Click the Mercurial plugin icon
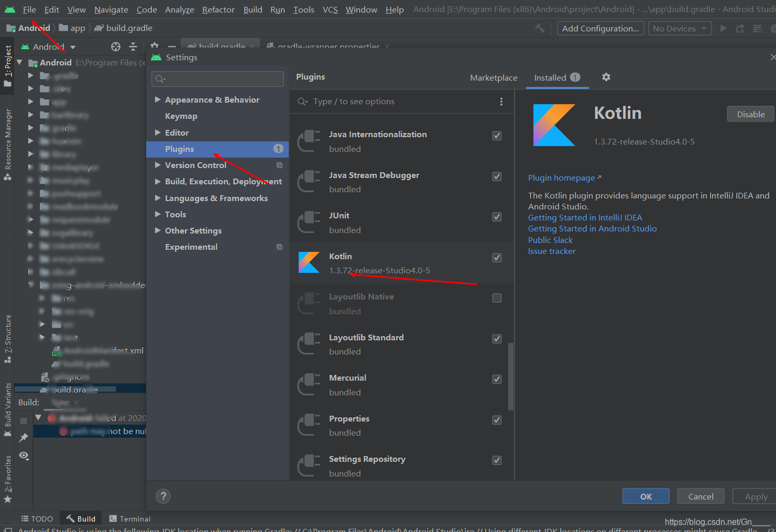The width and height of the screenshot is (776, 532). coord(309,384)
